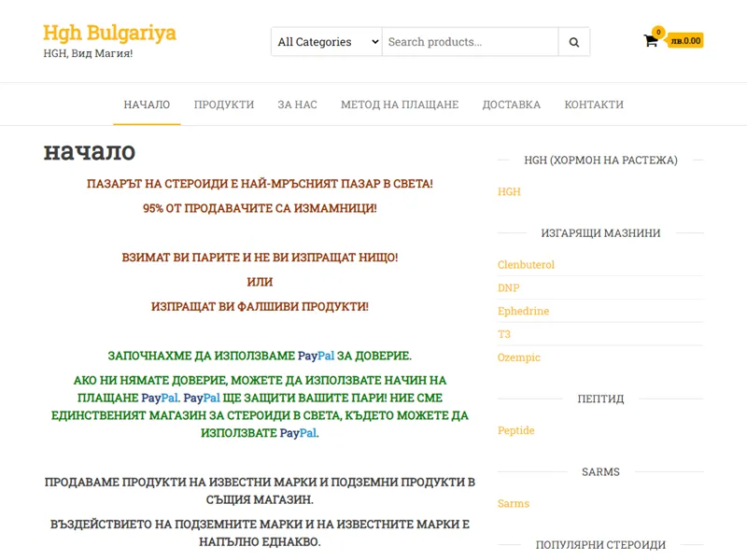Open the All Categories dropdown
Screen dimensions: 747x560
tap(325, 42)
